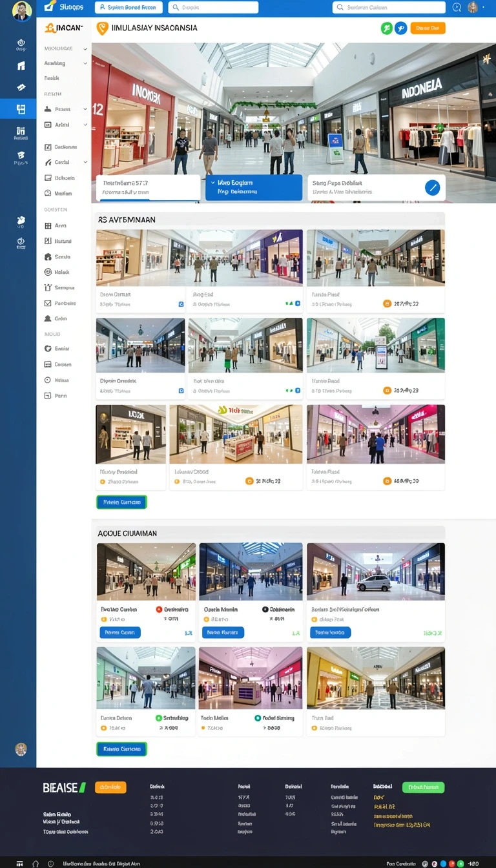Click the header tab with person icon

pos(129,8)
